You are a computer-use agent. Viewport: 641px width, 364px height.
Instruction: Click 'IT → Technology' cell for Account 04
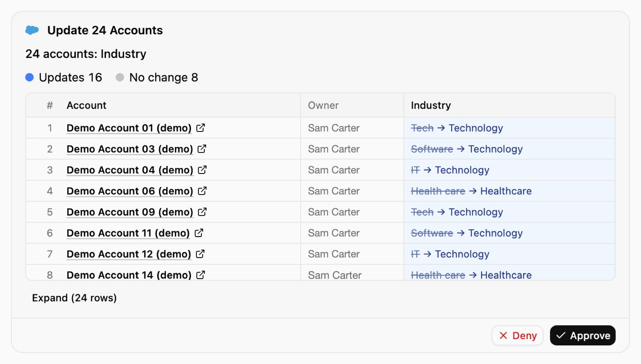pos(510,170)
